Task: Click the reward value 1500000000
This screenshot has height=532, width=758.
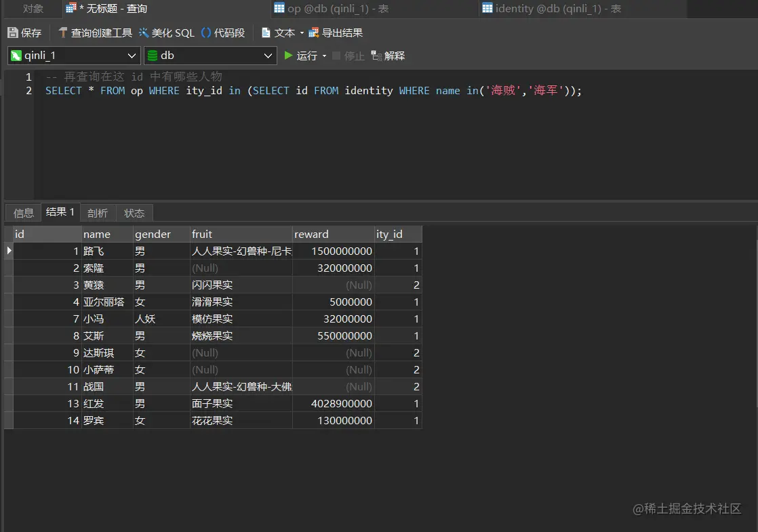Action: click(333, 251)
